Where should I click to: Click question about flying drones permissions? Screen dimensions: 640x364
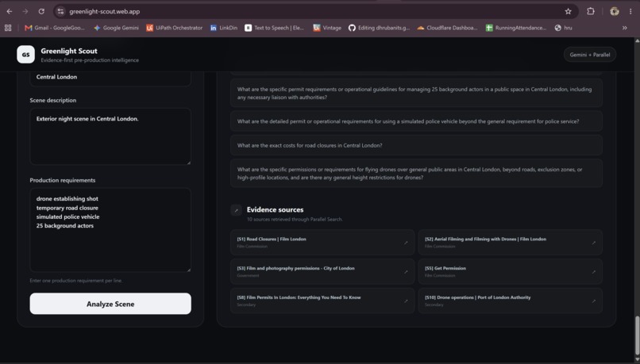pos(416,173)
